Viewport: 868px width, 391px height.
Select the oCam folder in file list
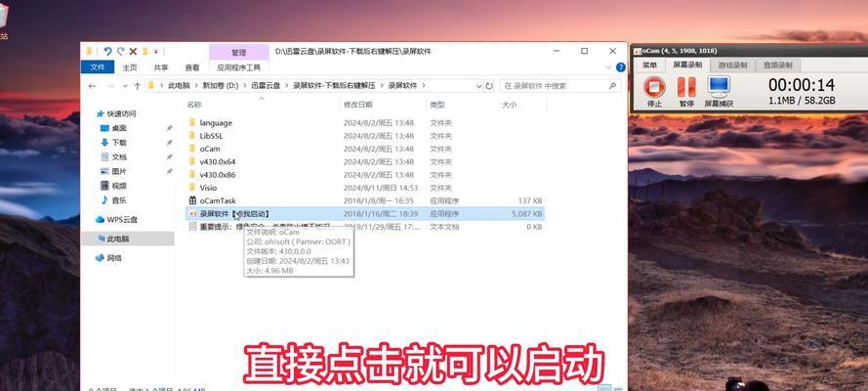[x=210, y=149]
